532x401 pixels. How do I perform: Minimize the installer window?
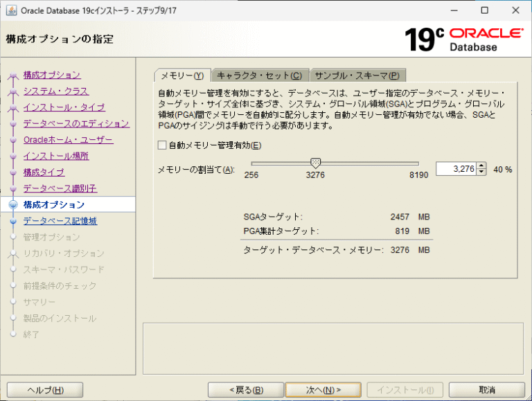[454, 10]
